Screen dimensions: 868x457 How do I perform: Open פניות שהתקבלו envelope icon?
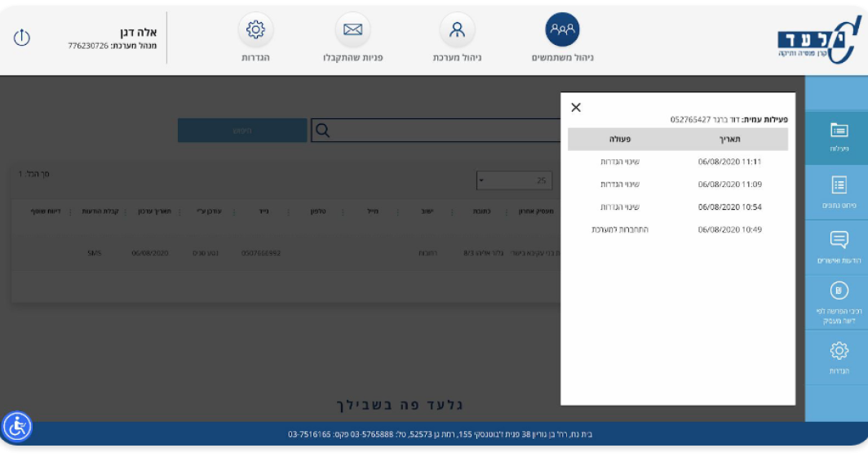pyautogui.click(x=352, y=30)
